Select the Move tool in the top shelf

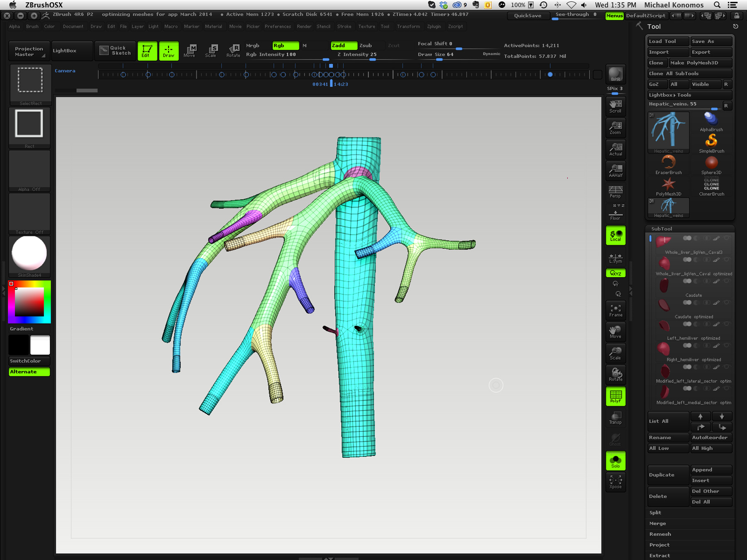pyautogui.click(x=190, y=51)
